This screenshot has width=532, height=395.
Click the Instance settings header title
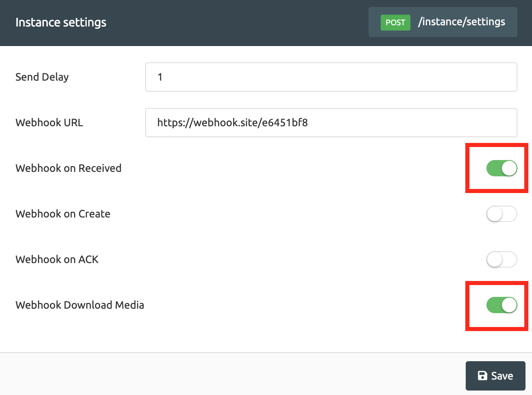(61, 22)
